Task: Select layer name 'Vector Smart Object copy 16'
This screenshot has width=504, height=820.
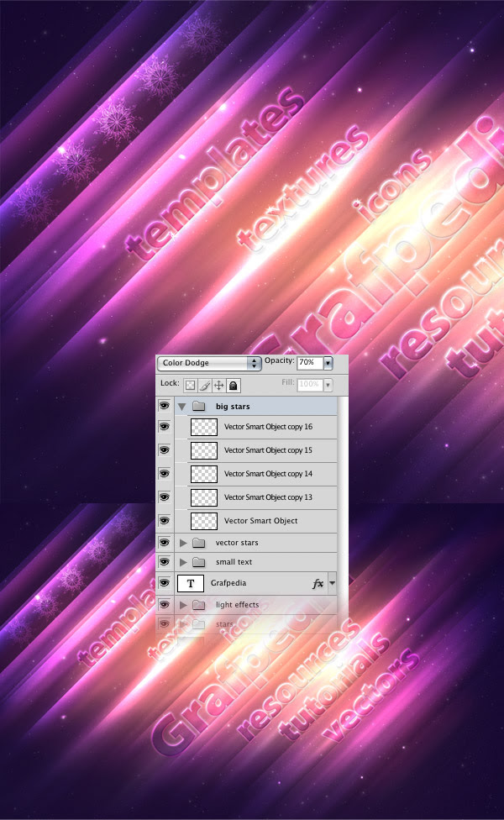Action: 268,427
